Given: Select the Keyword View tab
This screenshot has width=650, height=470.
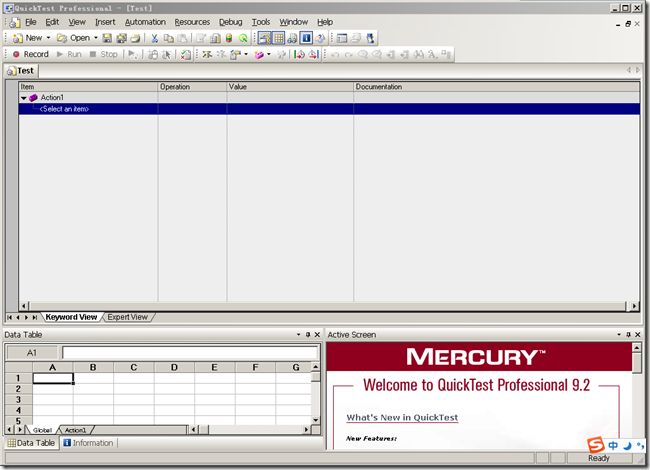Looking at the screenshot, I should [x=71, y=317].
